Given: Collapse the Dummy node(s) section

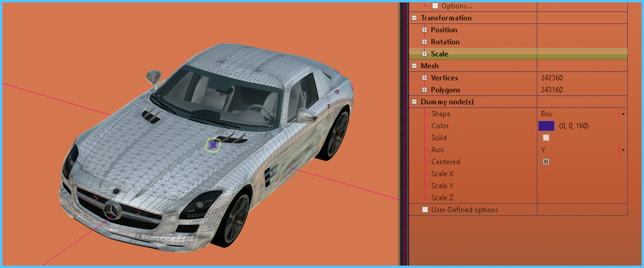Looking at the screenshot, I should (414, 102).
